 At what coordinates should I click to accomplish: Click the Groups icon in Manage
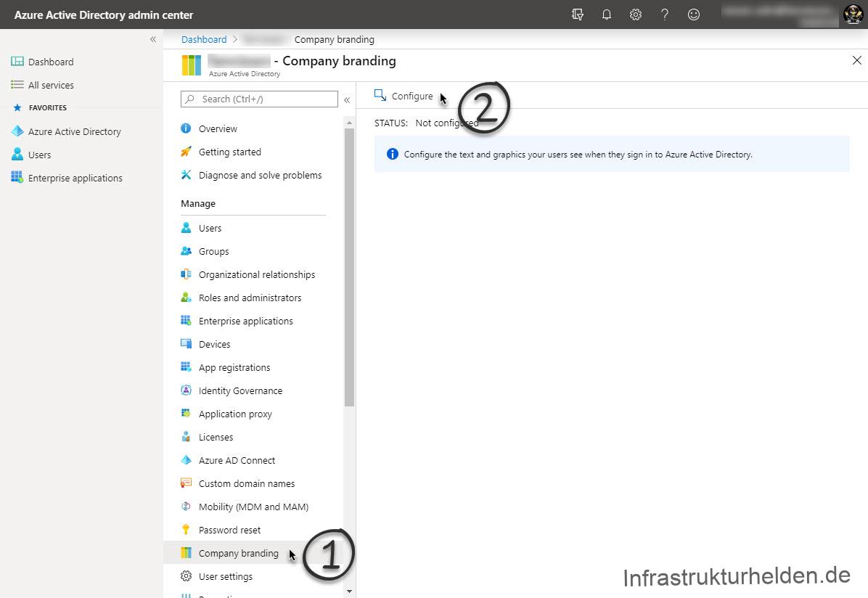(x=186, y=251)
